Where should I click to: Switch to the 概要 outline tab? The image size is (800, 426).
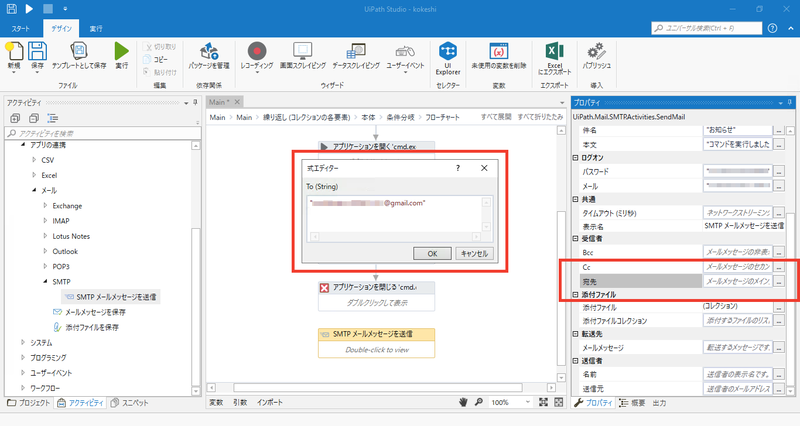632,403
